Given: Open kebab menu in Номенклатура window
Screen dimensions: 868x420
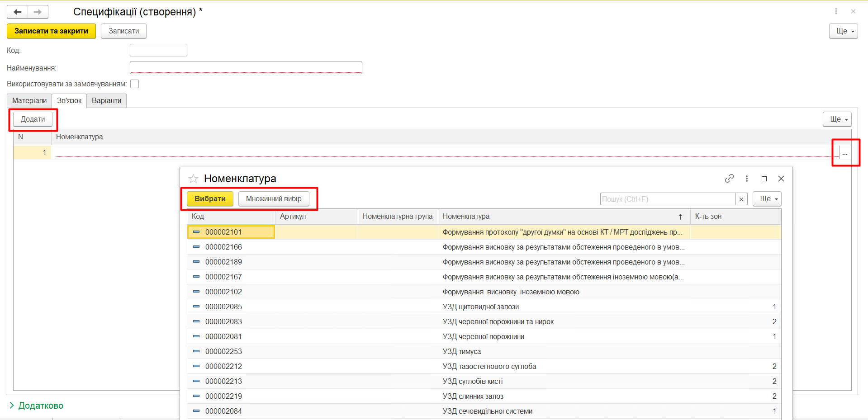Looking at the screenshot, I should (x=746, y=179).
